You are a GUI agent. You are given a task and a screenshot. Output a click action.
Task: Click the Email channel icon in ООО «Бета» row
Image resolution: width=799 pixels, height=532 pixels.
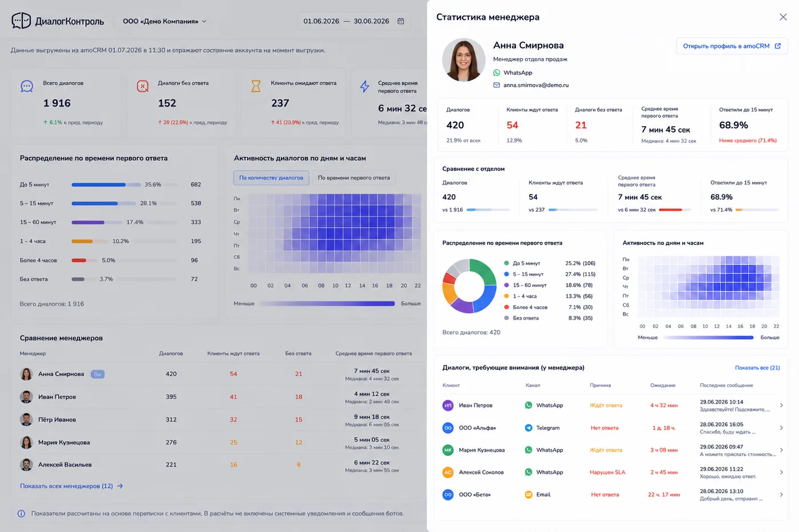[x=528, y=494]
